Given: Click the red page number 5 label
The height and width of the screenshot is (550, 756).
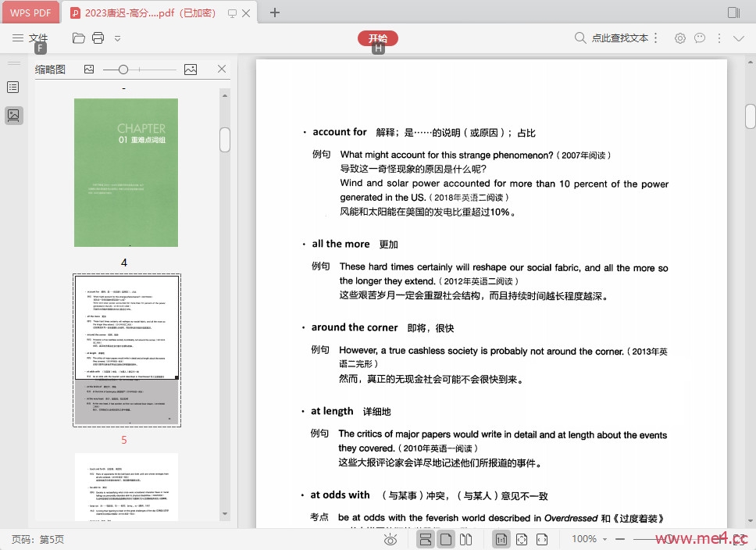Looking at the screenshot, I should (124, 440).
